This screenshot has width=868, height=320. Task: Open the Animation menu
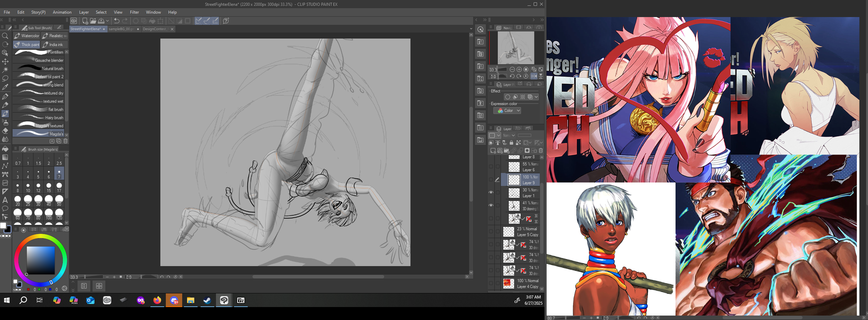point(62,12)
